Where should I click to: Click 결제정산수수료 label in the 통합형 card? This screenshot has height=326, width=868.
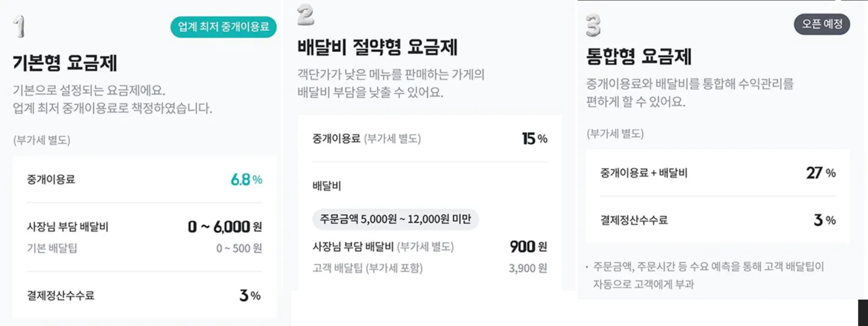[634, 221]
